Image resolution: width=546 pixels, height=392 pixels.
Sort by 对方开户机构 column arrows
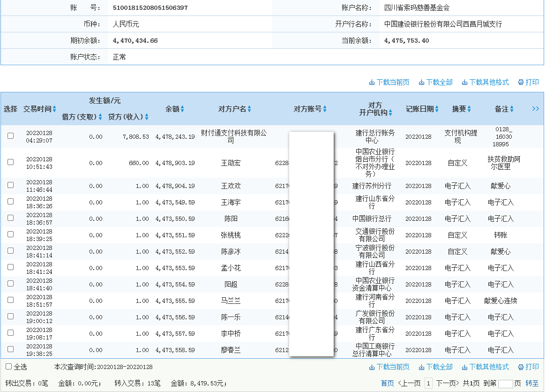click(390, 113)
